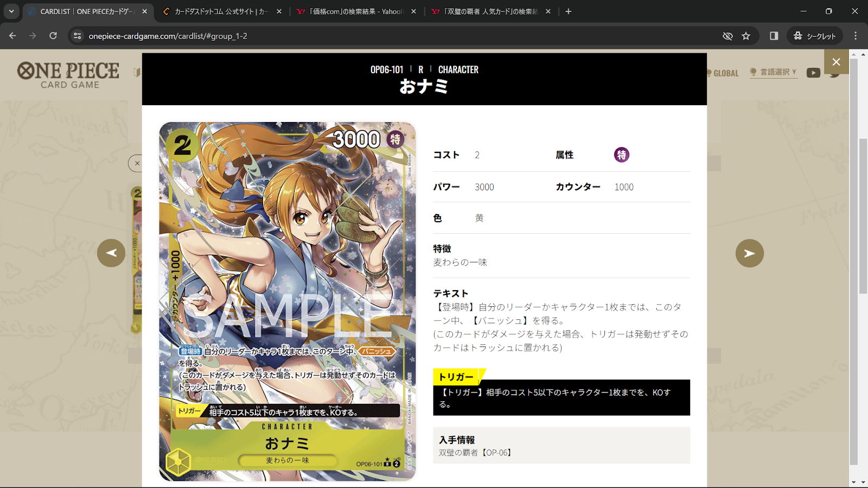This screenshot has height=488, width=868.
Task: Click the ONE PIECE CARD GAME logo
Action: pyautogui.click(x=68, y=75)
